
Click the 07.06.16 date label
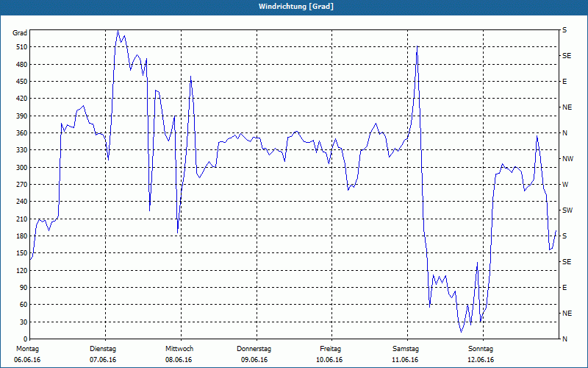click(x=103, y=360)
